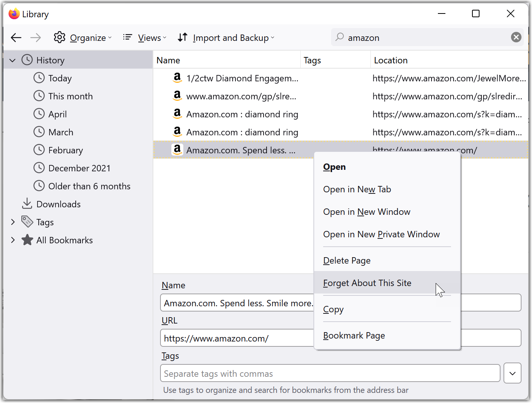Choose Forget About This Site
Screen dimensions: 532x403
(387, 283)
